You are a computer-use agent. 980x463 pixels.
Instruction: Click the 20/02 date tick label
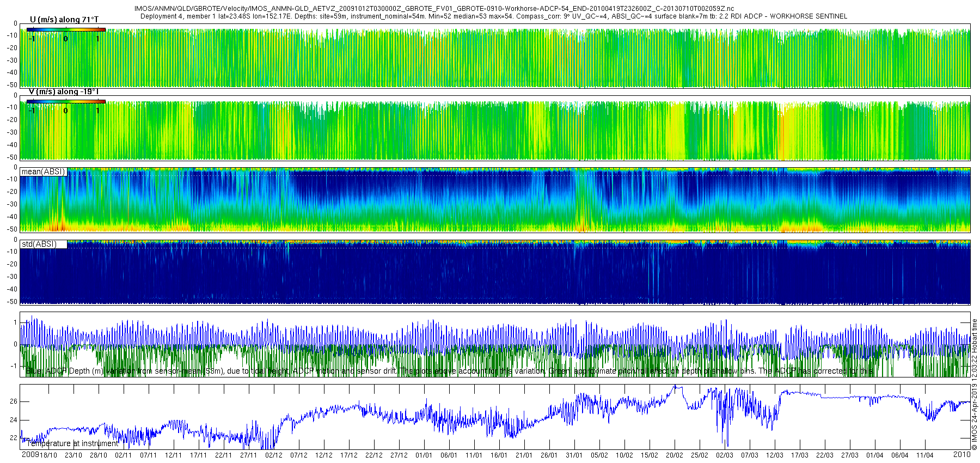pyautogui.click(x=674, y=455)
